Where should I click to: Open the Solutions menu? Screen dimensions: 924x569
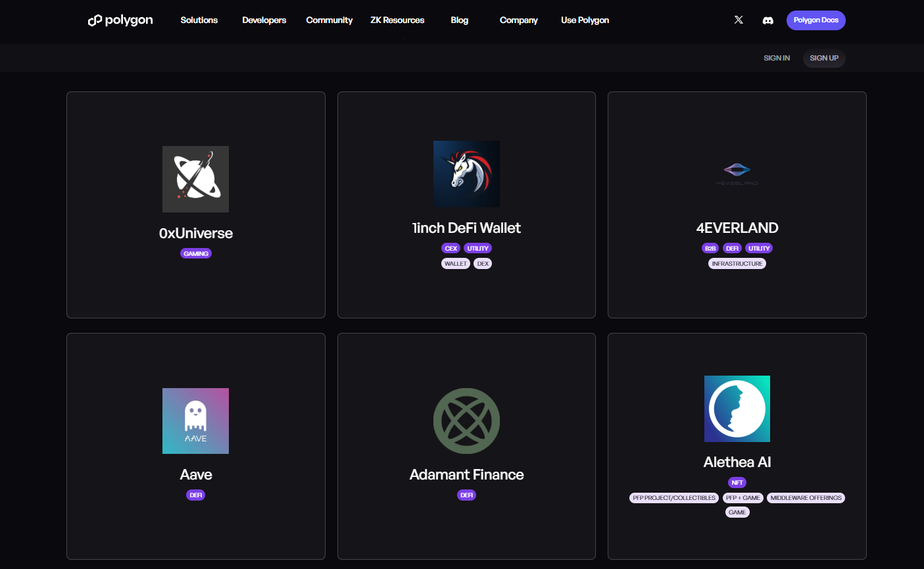(199, 20)
